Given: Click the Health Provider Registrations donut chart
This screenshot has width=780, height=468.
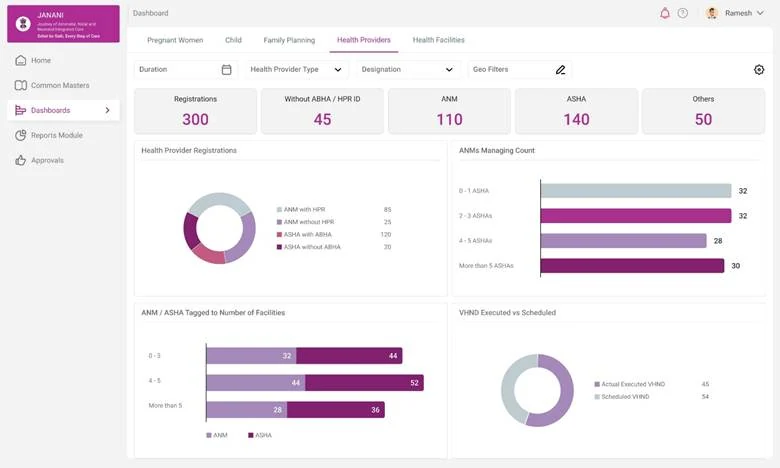Looking at the screenshot, I should click(219, 228).
